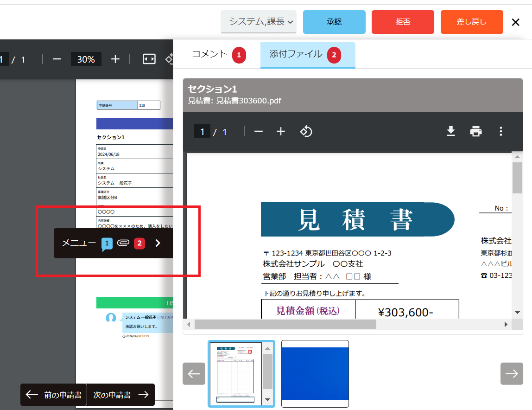Image resolution: width=532 pixels, height=410 pixels.
Task: Rotate the attachment PDF
Action: pos(306,131)
